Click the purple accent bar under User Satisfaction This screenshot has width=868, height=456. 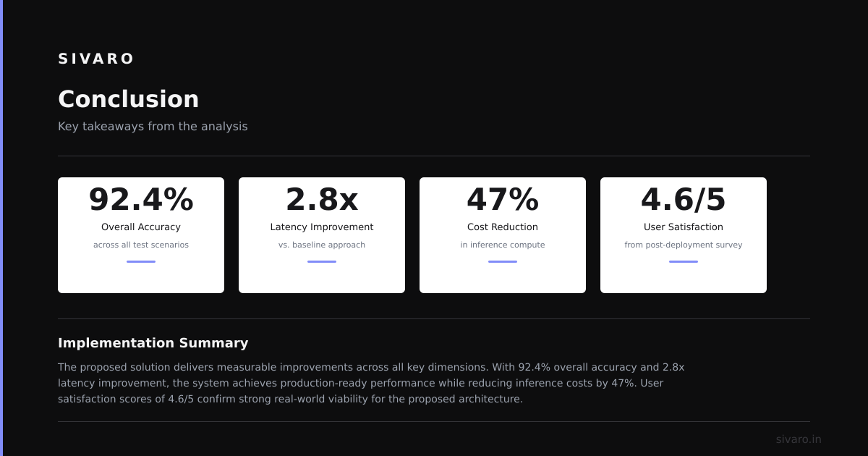(x=684, y=261)
